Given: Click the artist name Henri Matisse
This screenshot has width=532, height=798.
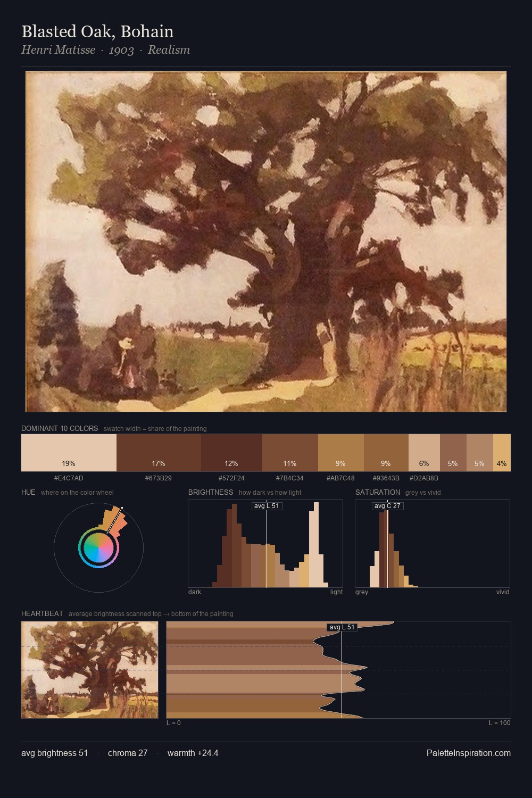Looking at the screenshot, I should [58, 50].
